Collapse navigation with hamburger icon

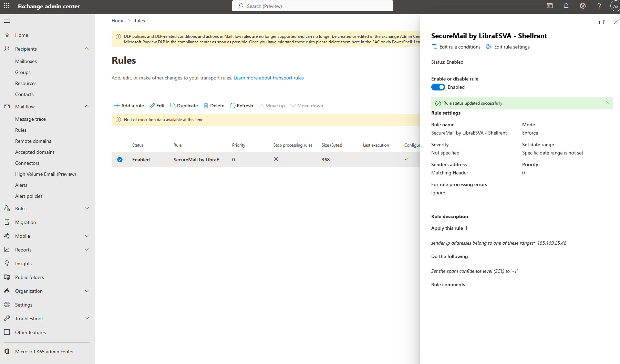(7, 21)
